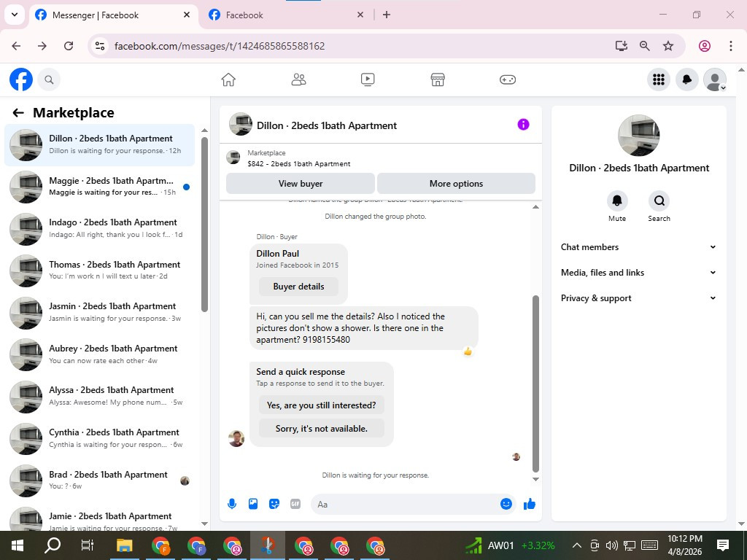Send a thumbs-up like
The image size is (747, 560).
click(x=530, y=504)
